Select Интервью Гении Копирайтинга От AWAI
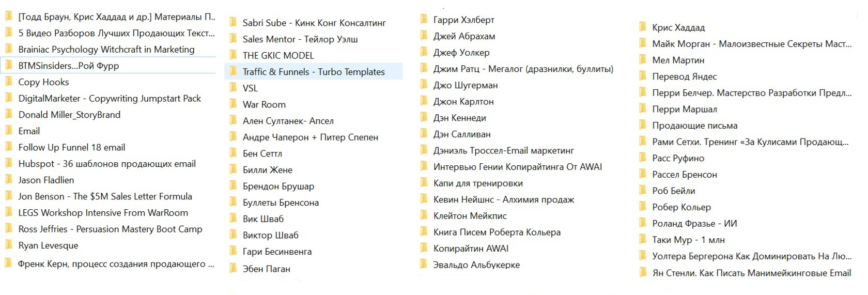The height and width of the screenshot is (295, 868). [518, 167]
